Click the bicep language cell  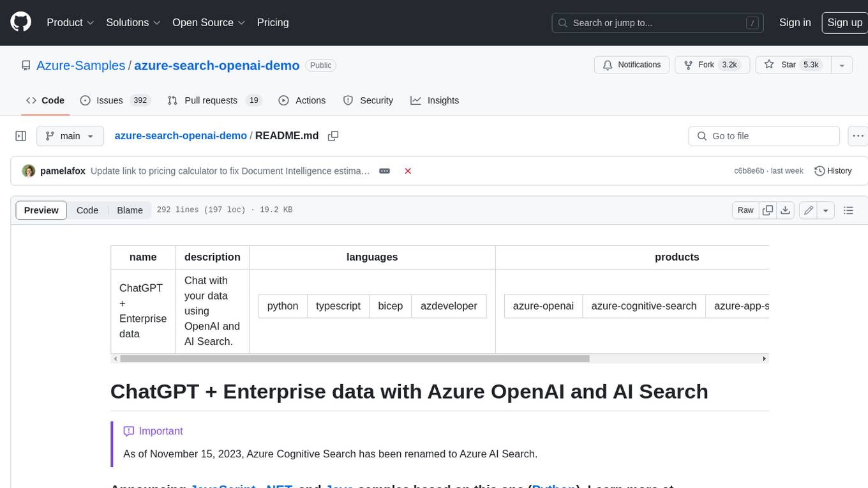tap(391, 306)
